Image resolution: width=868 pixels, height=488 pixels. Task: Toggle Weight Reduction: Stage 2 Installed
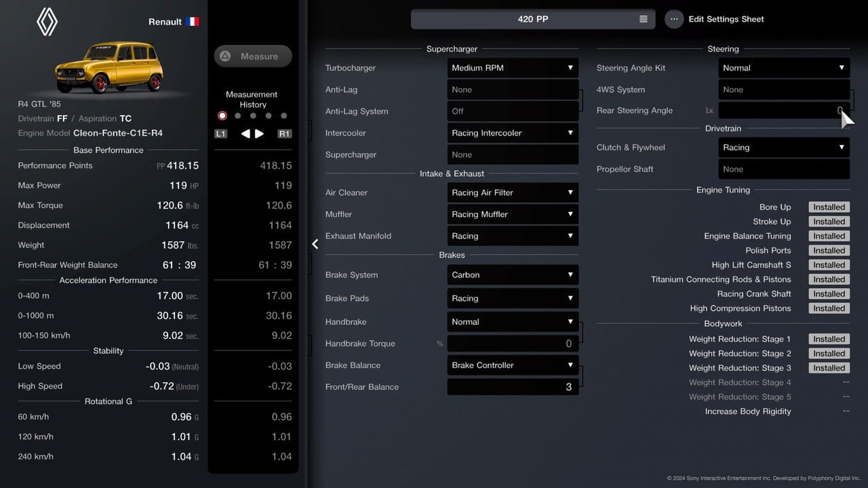click(x=829, y=353)
